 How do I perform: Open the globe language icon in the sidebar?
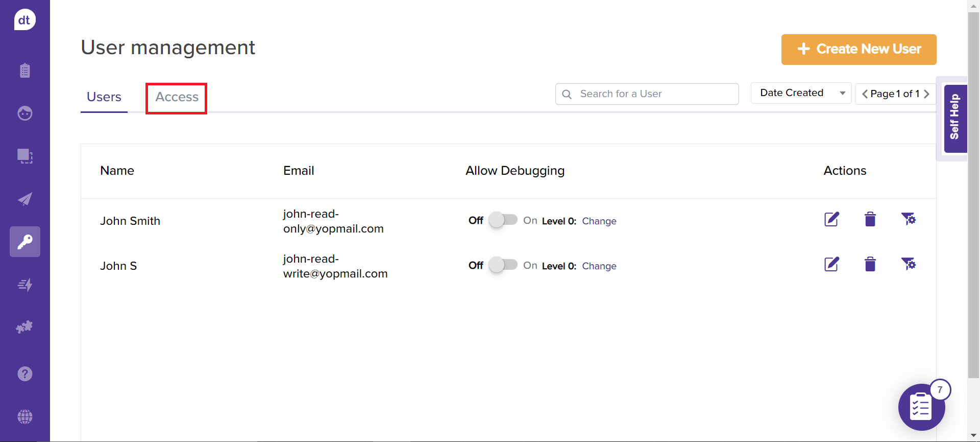tap(24, 417)
